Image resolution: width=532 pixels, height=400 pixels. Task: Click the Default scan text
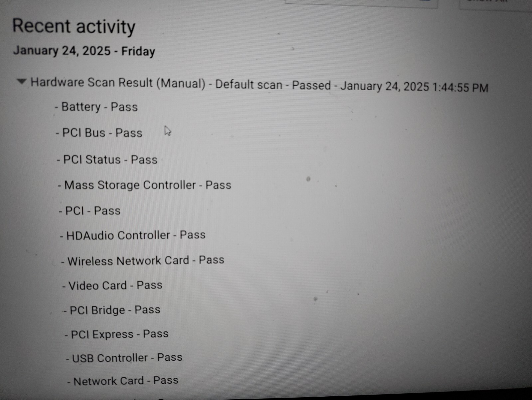click(x=249, y=84)
